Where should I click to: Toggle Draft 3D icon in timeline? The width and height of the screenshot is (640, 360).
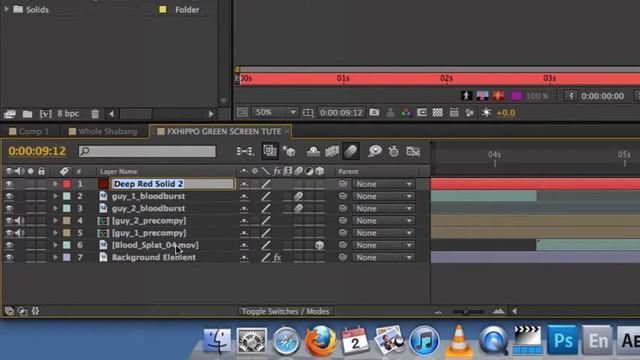pos(289,151)
